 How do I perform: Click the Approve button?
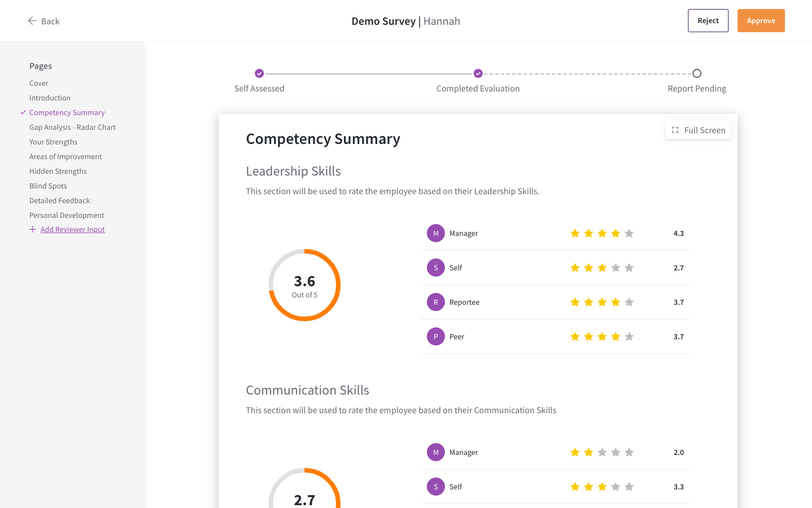click(761, 20)
